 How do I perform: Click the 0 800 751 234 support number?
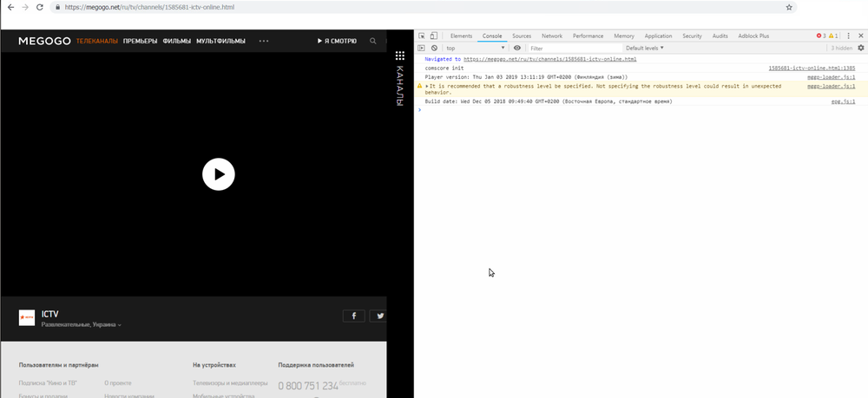tap(308, 386)
